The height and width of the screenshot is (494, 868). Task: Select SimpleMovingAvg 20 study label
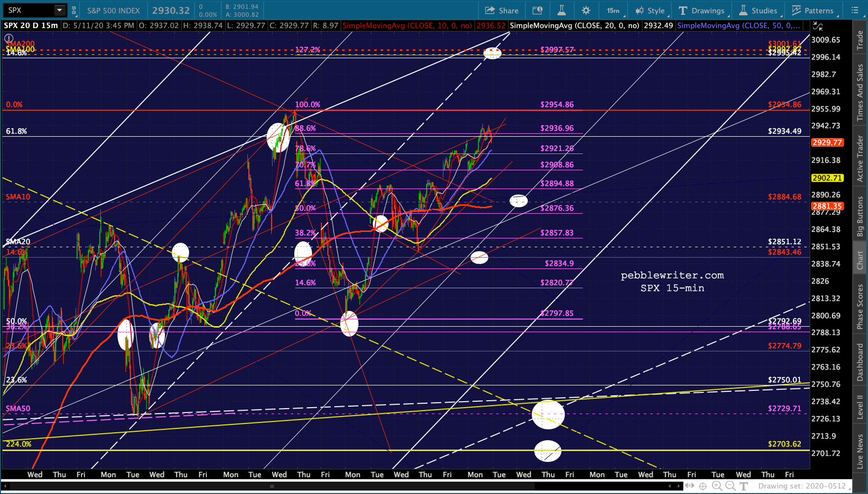(574, 25)
